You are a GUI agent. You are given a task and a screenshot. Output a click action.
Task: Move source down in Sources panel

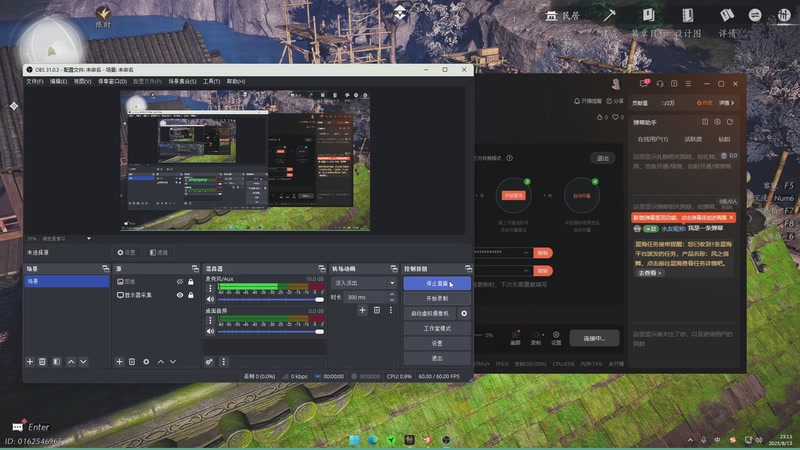(x=173, y=362)
